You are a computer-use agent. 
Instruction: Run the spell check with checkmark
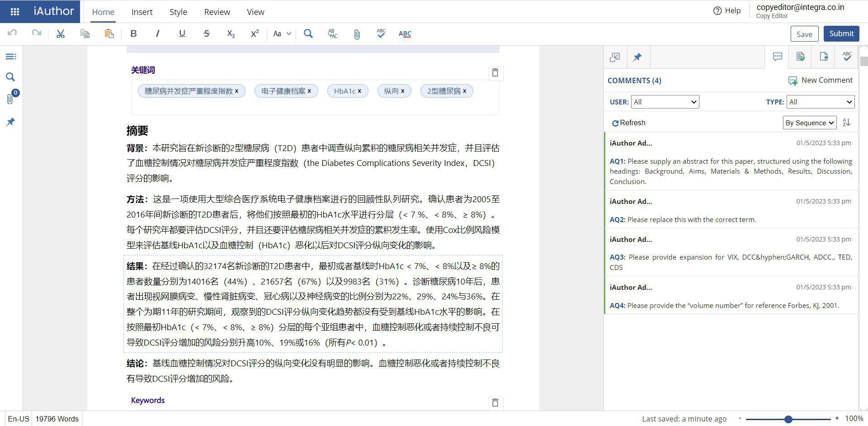pos(381,33)
